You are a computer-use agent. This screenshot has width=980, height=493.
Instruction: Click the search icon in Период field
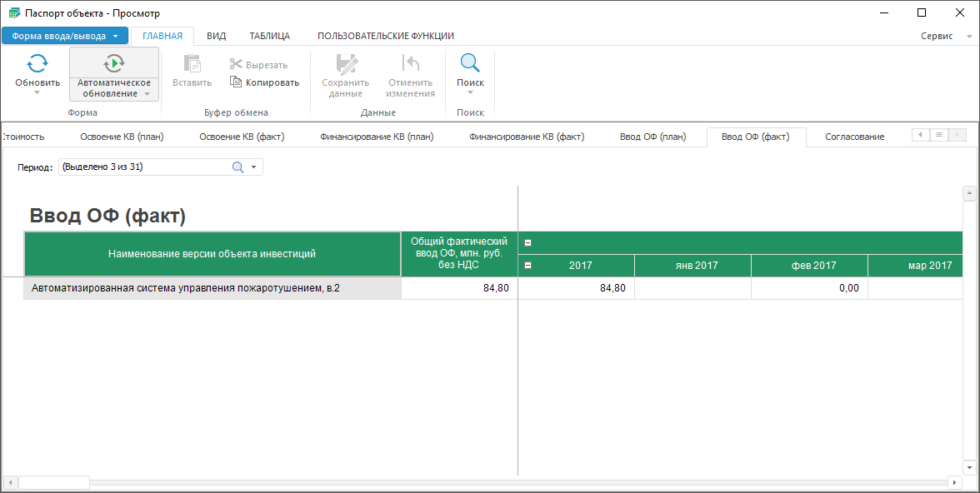[x=237, y=167]
